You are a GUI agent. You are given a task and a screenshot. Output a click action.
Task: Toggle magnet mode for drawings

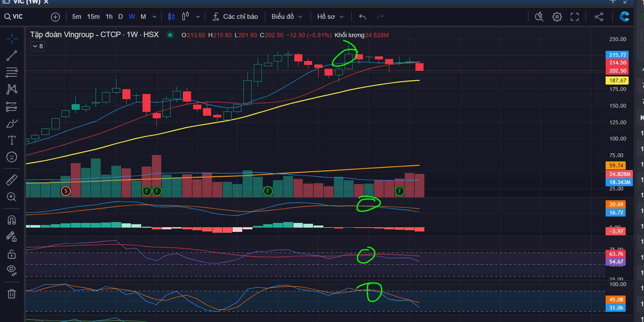(12, 220)
